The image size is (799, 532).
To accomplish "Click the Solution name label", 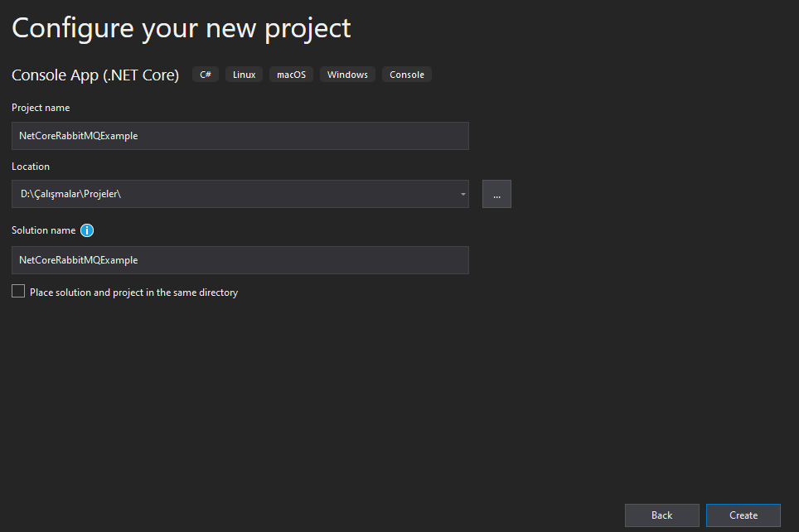I will point(43,230).
